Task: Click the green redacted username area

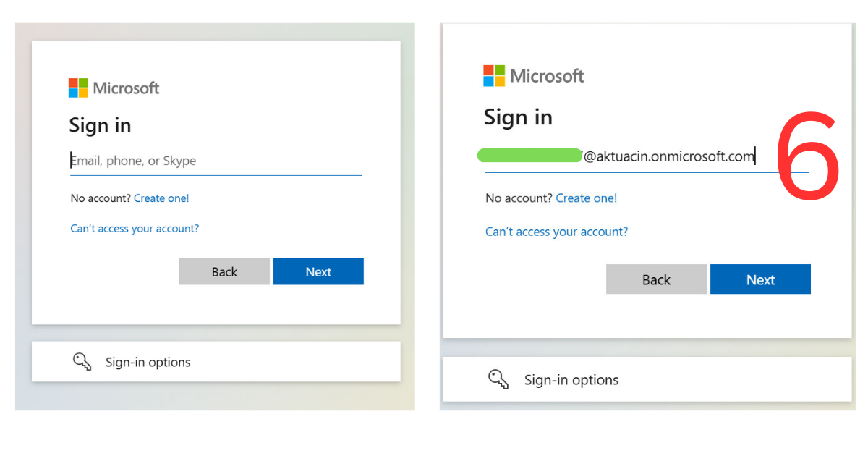Action: [530, 155]
